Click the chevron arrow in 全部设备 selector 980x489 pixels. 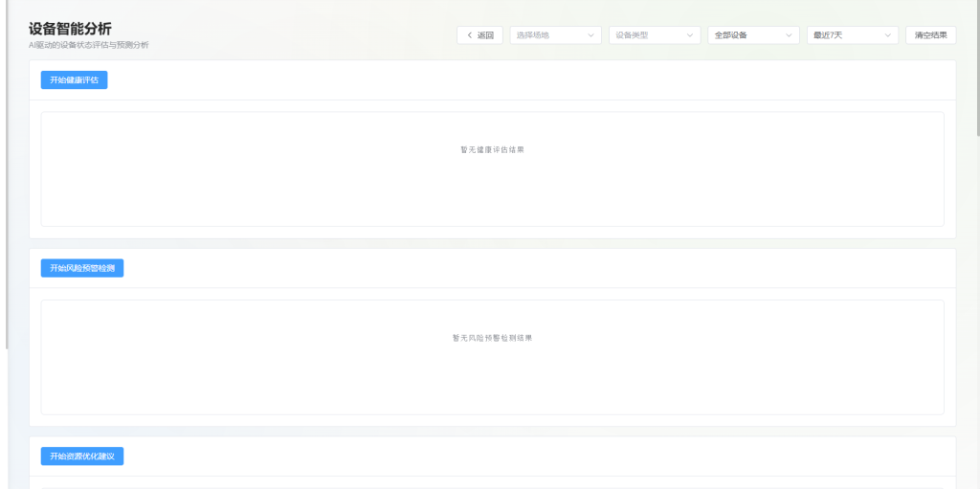tap(789, 35)
